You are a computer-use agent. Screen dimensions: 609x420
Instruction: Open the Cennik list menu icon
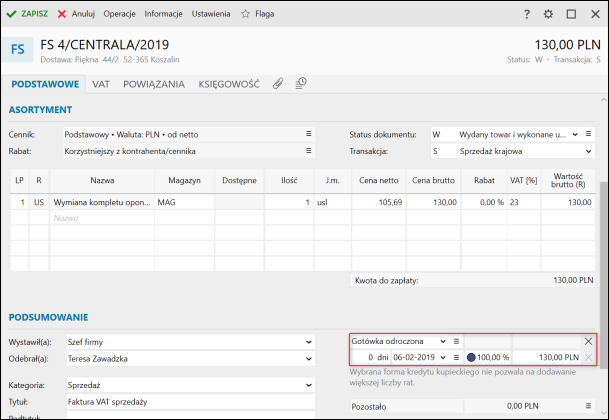pos(308,134)
